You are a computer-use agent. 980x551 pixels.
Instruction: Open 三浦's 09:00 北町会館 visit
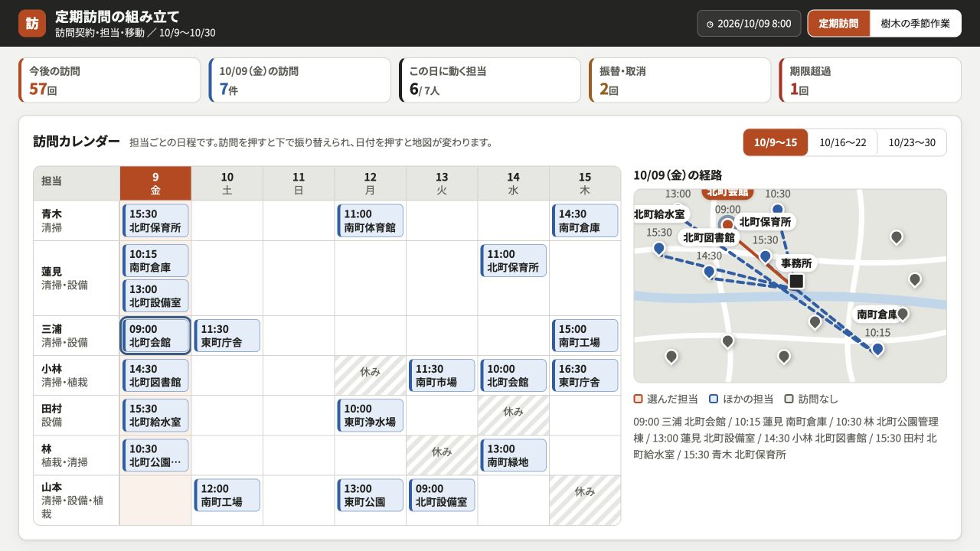(x=155, y=335)
